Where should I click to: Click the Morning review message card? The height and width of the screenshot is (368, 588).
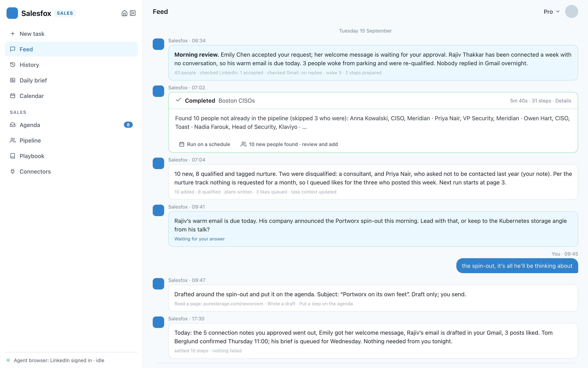(373, 63)
